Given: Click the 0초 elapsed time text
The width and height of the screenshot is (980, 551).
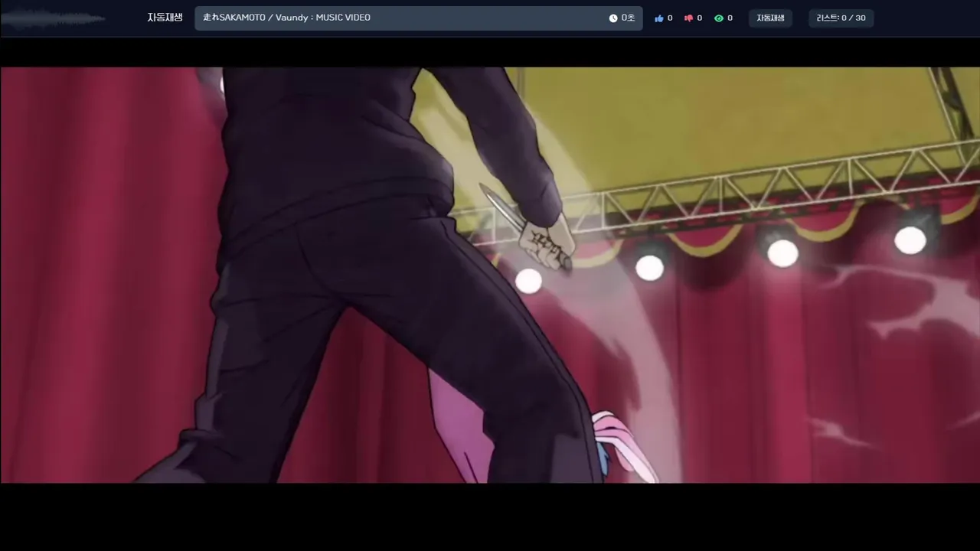Looking at the screenshot, I should (628, 18).
